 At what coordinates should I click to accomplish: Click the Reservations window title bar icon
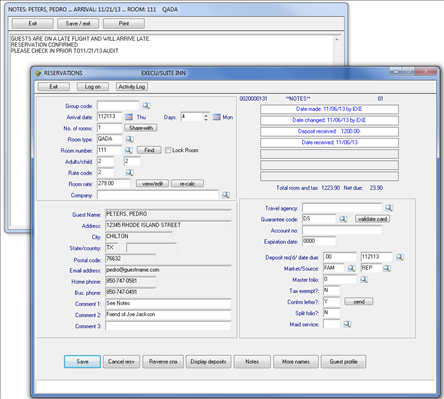pyautogui.click(x=38, y=73)
